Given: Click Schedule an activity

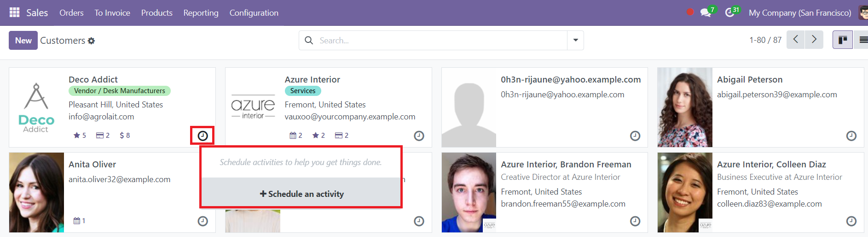Looking at the screenshot, I should (x=301, y=194).
